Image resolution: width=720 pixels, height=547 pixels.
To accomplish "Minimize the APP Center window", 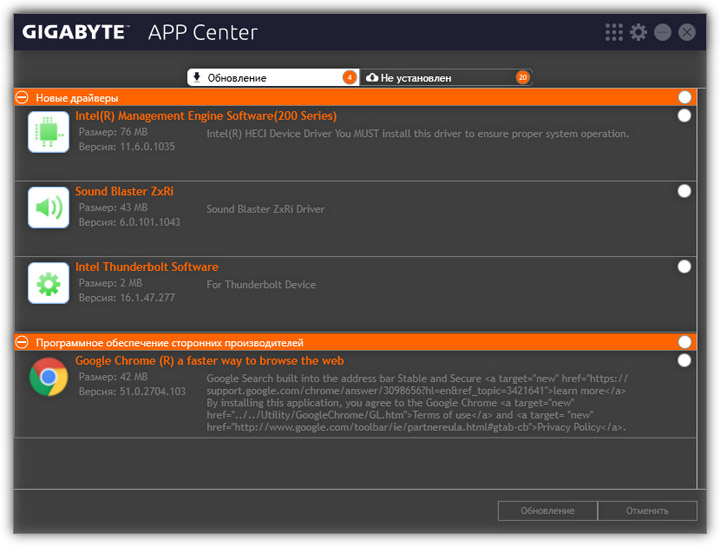I will pyautogui.click(x=663, y=32).
